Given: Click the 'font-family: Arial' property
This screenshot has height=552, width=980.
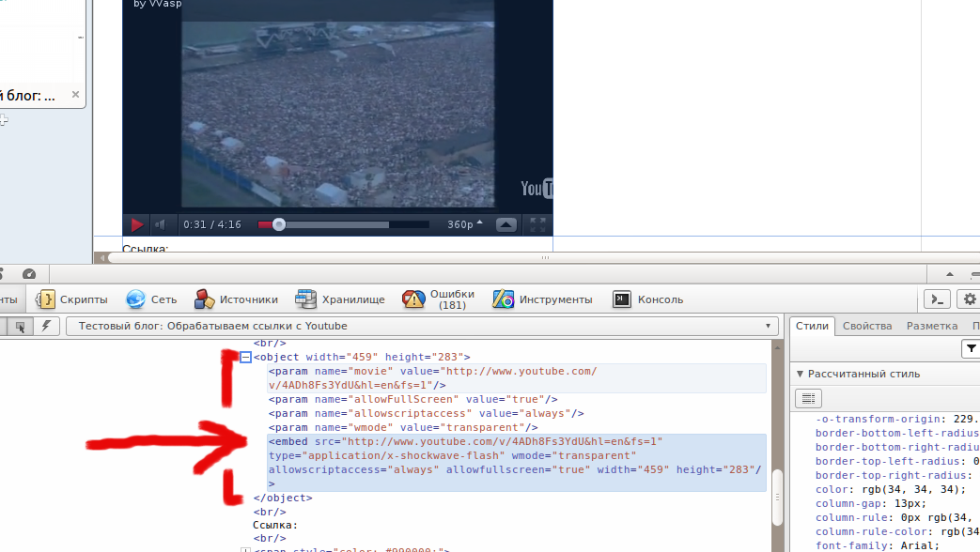Looking at the screenshot, I should pos(878,545).
